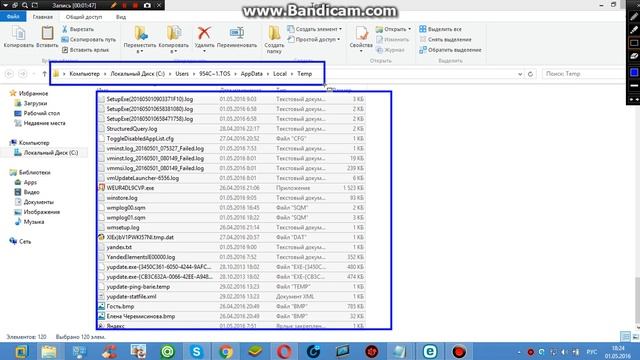Switch to details view icon in status bar
Viewport: 640px width, 360px height.
coord(625,337)
